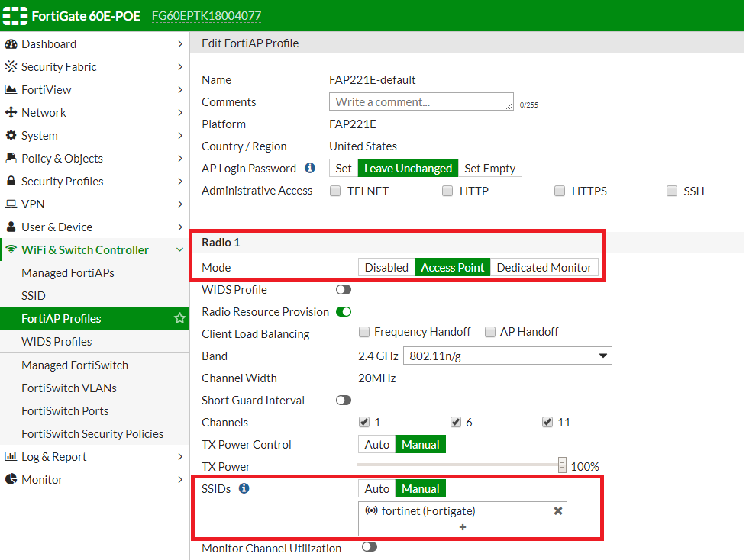
Task: Click the Security Profiles lock icon
Action: [x=11, y=182]
